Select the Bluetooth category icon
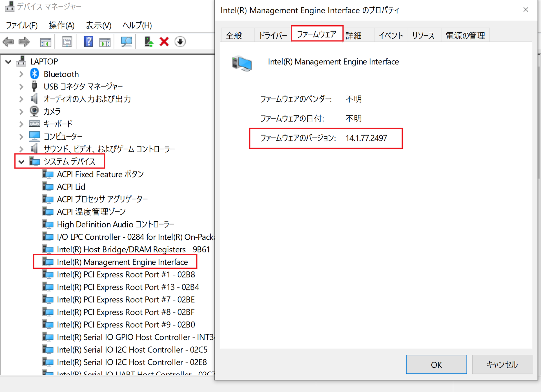The image size is (541, 392). [x=34, y=74]
